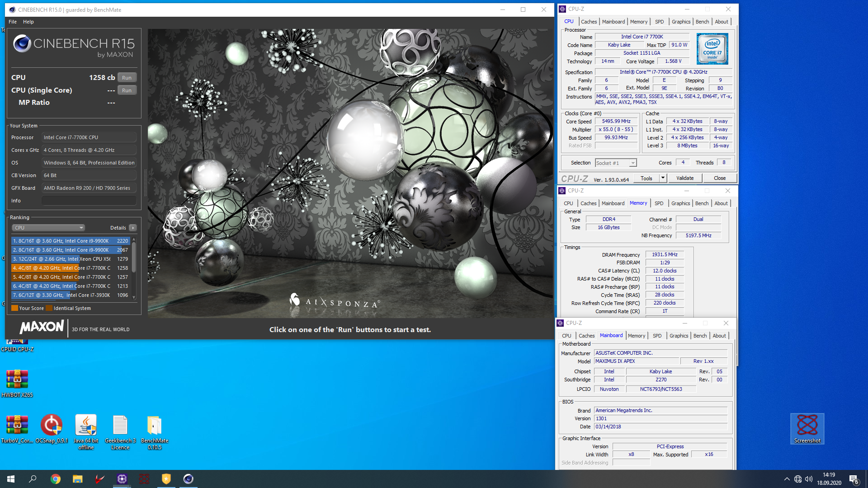
Task: Select the HWBOT X265 desktop icon
Action: (17, 383)
